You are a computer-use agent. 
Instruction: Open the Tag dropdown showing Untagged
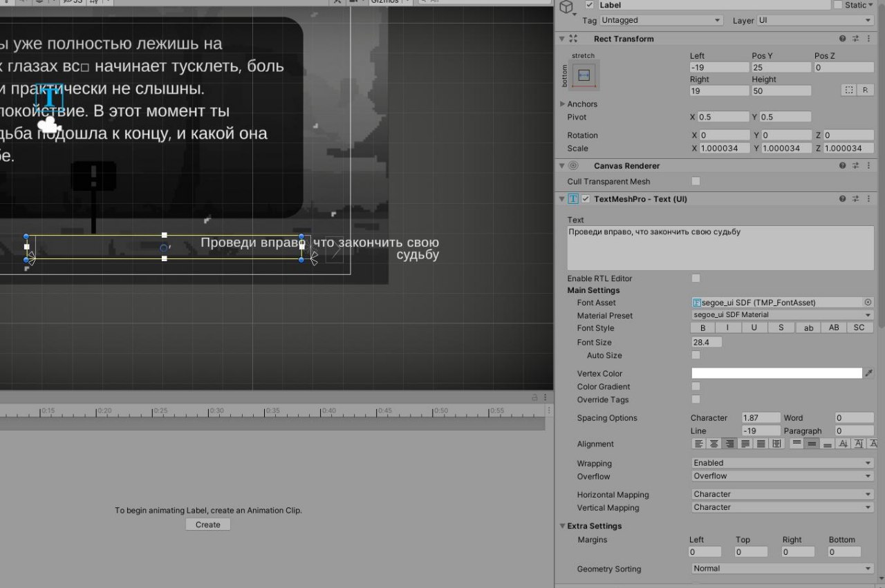coord(661,21)
